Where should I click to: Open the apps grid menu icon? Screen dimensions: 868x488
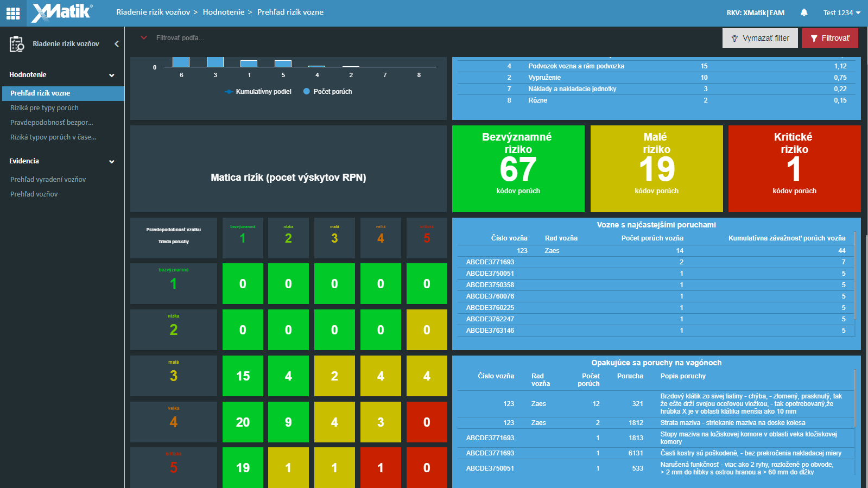click(13, 13)
